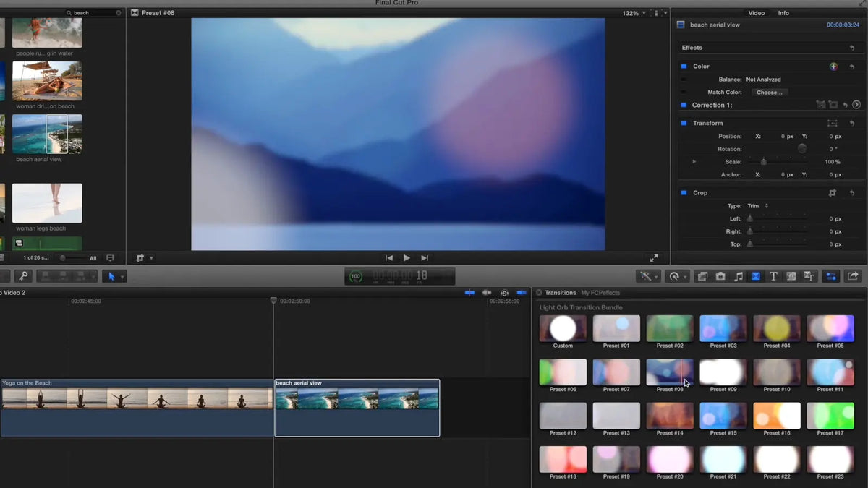Switch to the Video inspector tab
The image size is (868, 488).
click(757, 13)
